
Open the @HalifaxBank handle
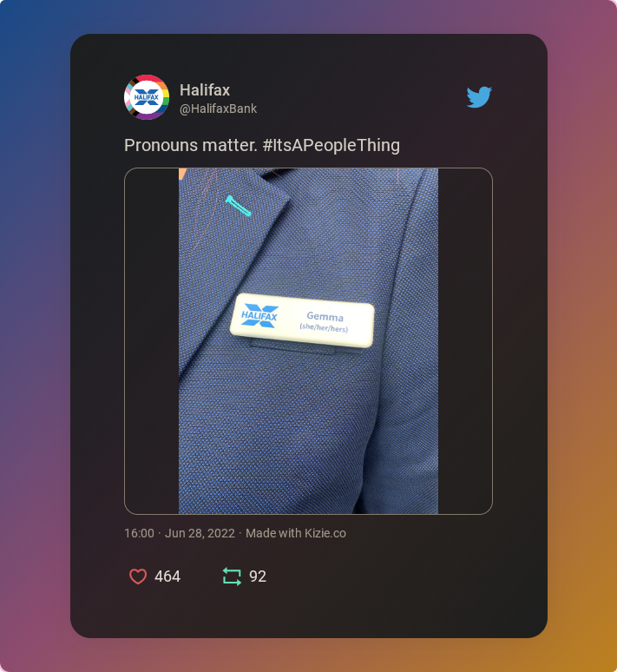point(218,109)
